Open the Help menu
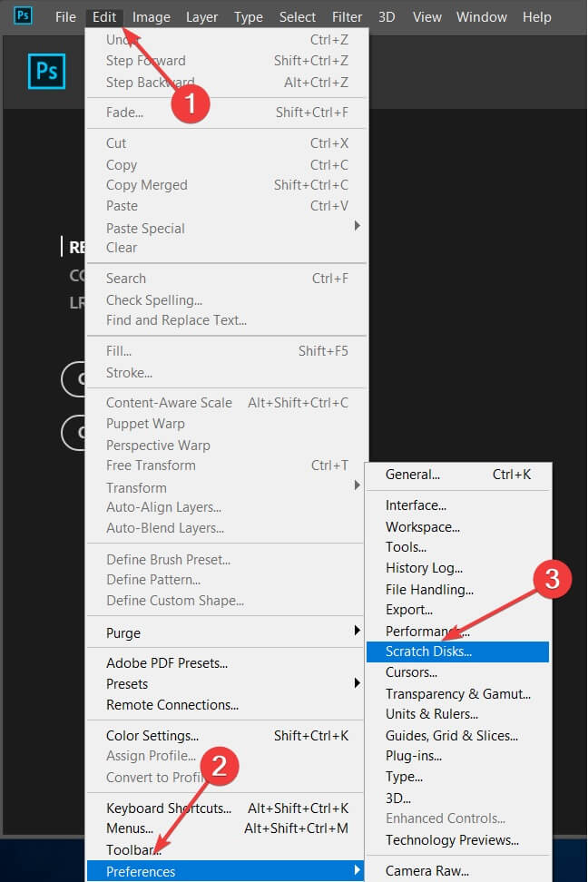Viewport: 588px width, 882px height. [537, 17]
